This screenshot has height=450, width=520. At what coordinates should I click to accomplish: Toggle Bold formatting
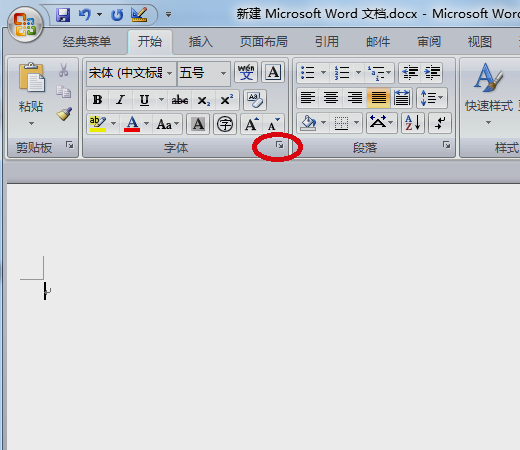[97, 100]
